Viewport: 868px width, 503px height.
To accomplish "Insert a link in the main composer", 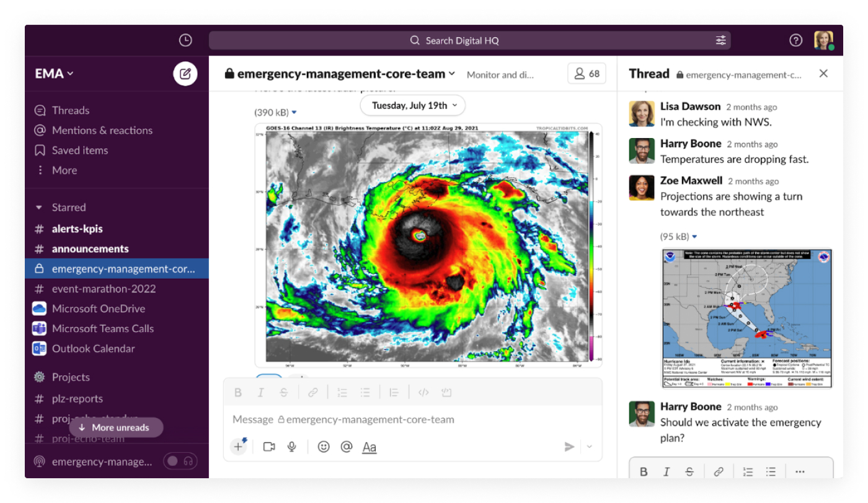I will (x=313, y=392).
